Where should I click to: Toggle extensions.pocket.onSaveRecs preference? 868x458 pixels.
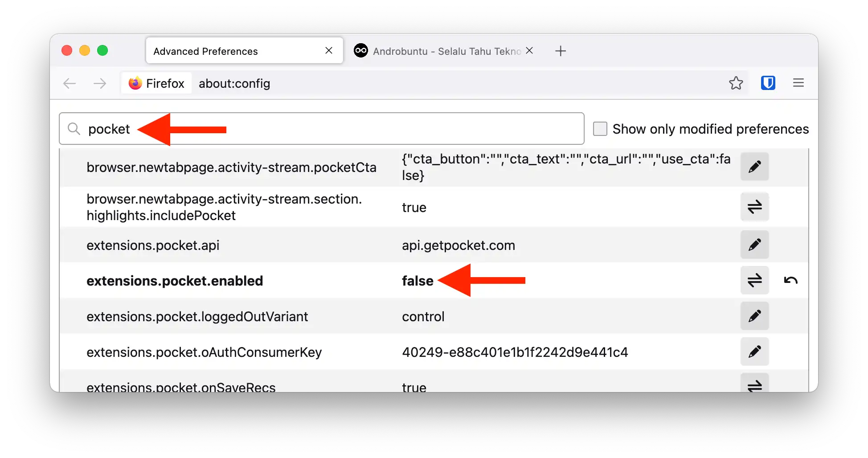point(754,384)
